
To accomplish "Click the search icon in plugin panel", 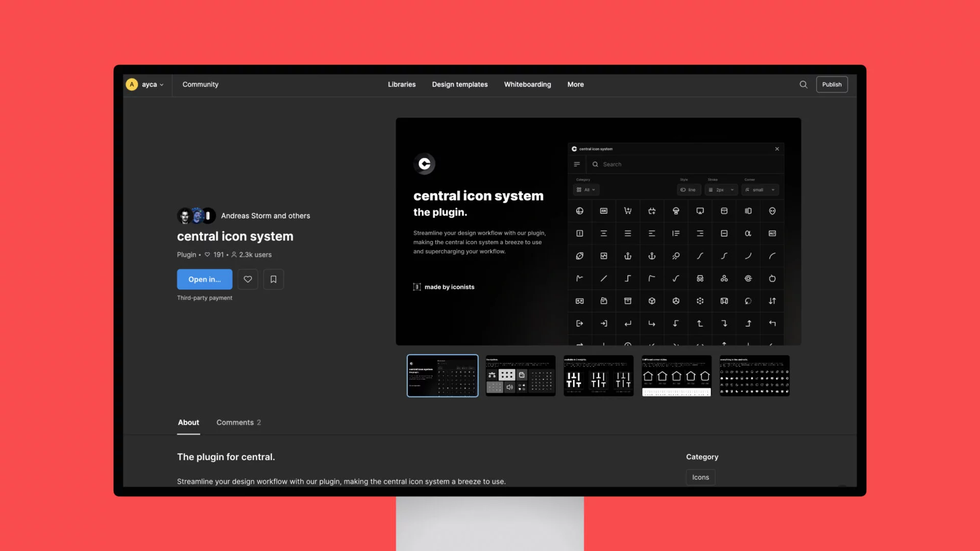I will tap(595, 164).
